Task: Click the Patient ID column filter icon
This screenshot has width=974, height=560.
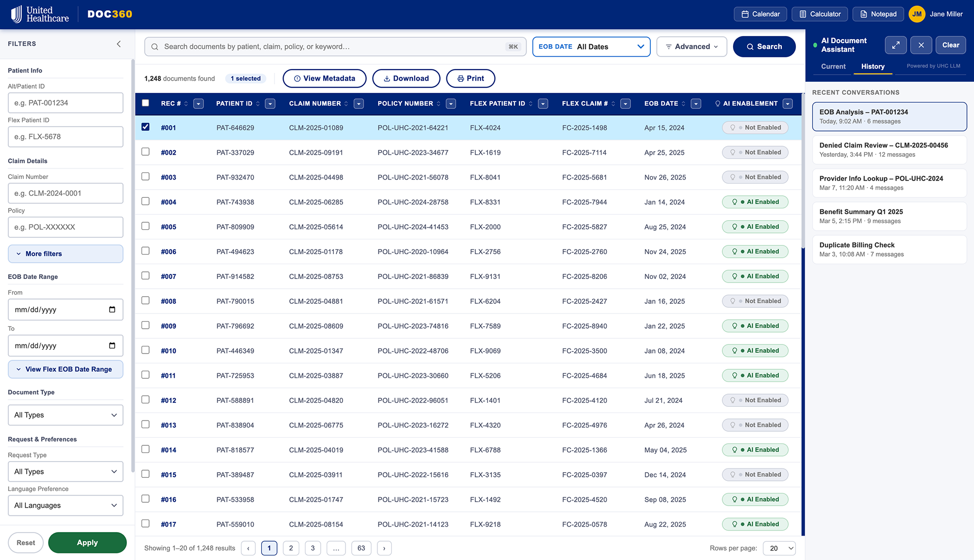Action: click(270, 104)
